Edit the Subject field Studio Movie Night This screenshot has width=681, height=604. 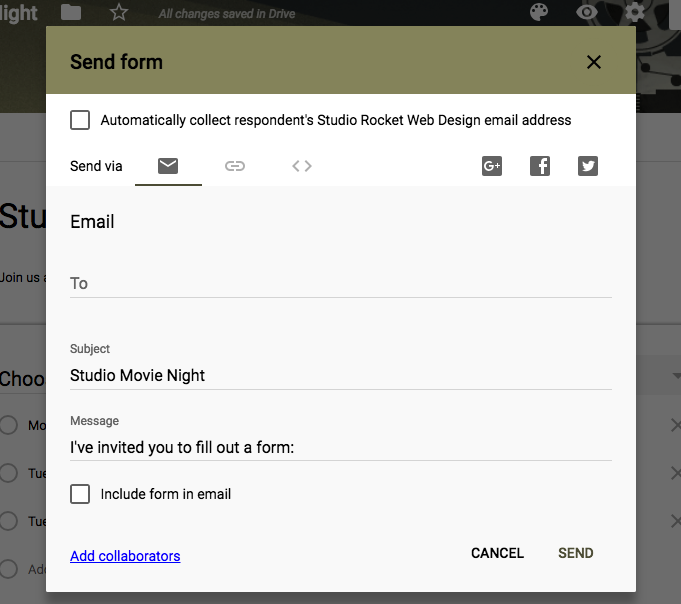(x=341, y=376)
